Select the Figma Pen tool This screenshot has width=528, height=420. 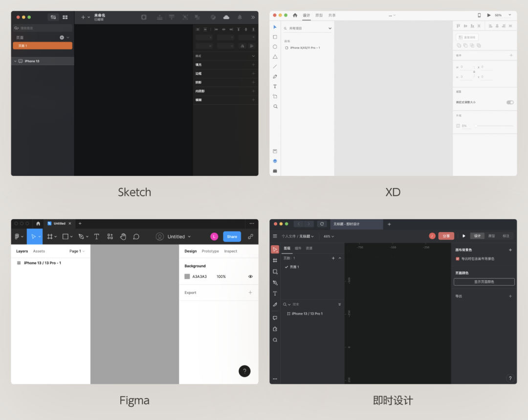pos(81,237)
